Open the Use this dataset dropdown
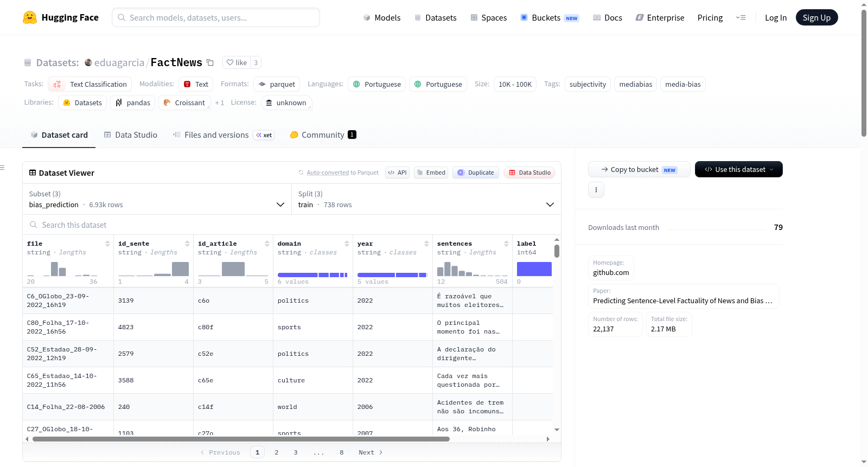 click(738, 169)
